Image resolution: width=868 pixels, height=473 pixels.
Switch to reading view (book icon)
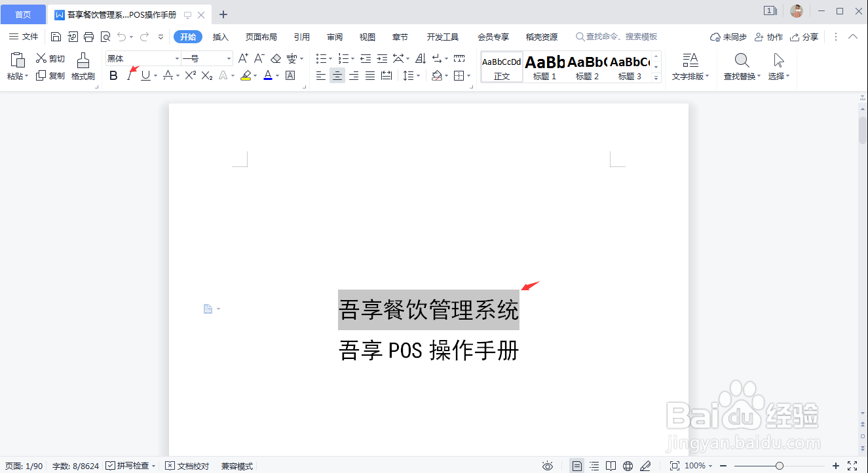611,466
